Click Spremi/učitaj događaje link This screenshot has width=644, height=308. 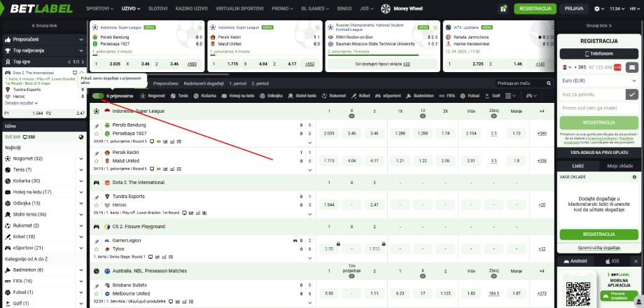pyautogui.click(x=598, y=248)
